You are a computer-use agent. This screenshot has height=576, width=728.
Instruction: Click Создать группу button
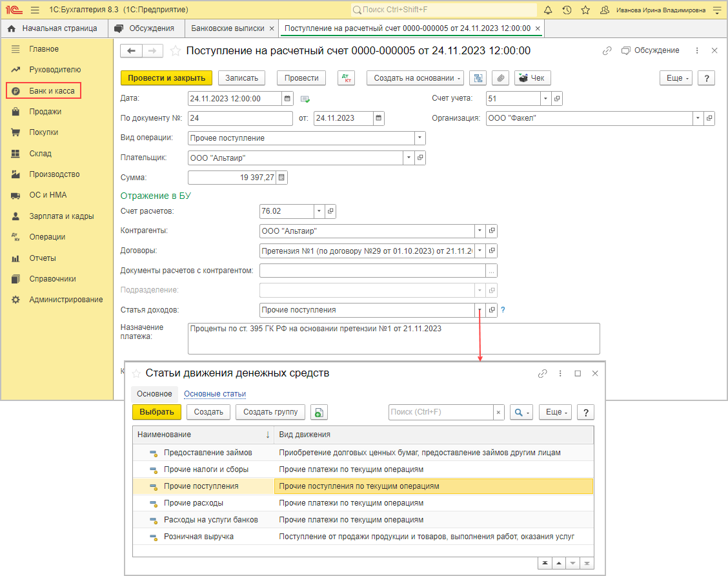pos(270,412)
